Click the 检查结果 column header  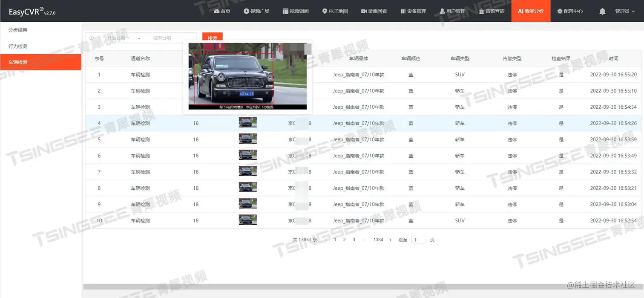(x=561, y=58)
